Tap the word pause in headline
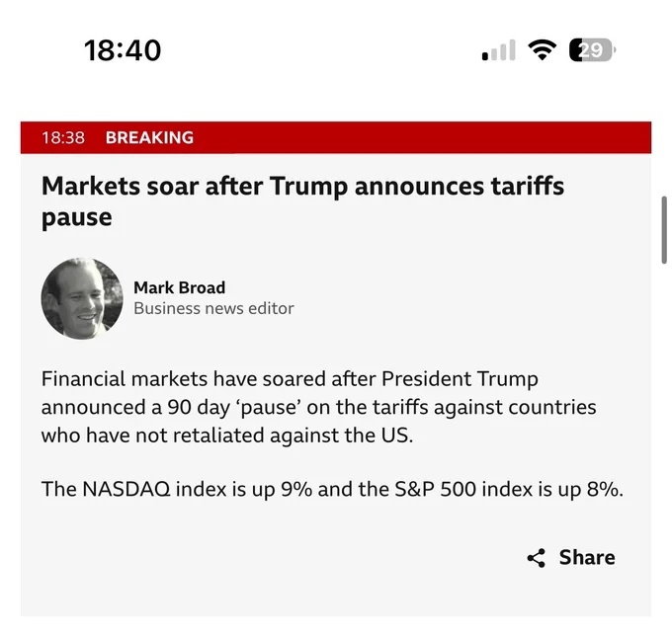This screenshot has width=672, height=635. pyautogui.click(x=77, y=217)
